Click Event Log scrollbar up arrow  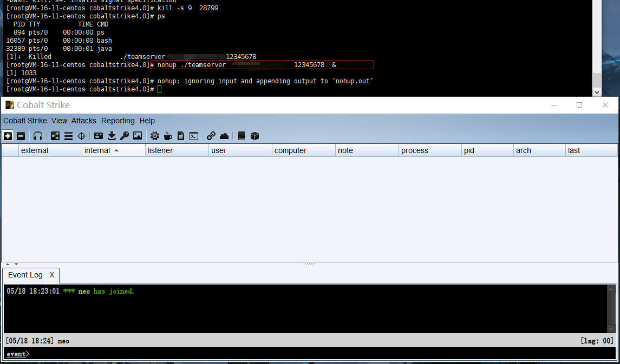click(611, 289)
